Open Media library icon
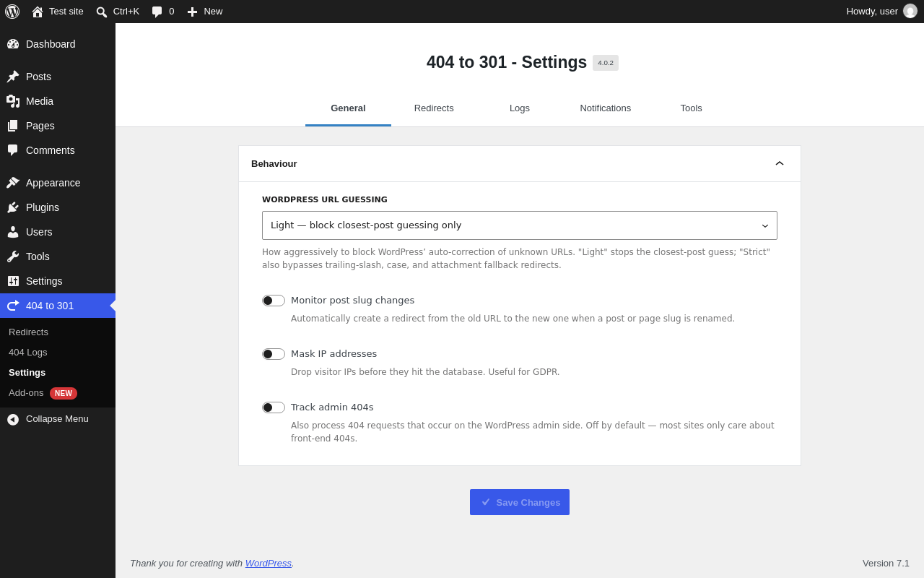The image size is (924, 578). coord(13,101)
